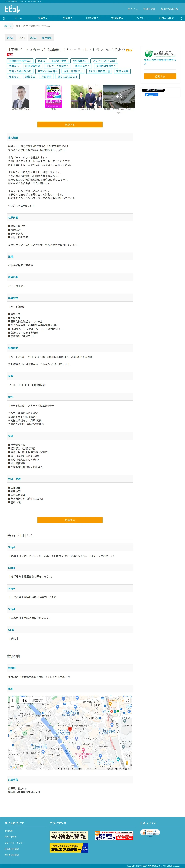185x868 pixels.
Task: Open 初掲載求人 in the nav bar
Action: point(92,18)
